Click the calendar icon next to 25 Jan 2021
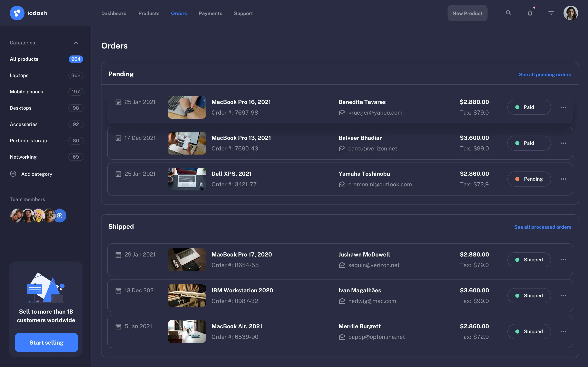 pos(119,102)
